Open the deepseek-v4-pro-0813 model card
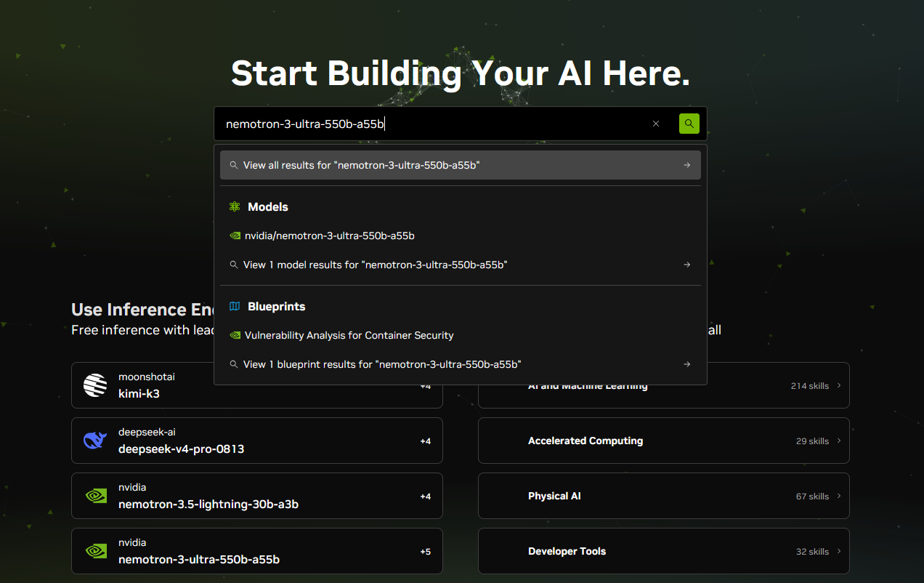The height and width of the screenshot is (583, 924). (257, 441)
